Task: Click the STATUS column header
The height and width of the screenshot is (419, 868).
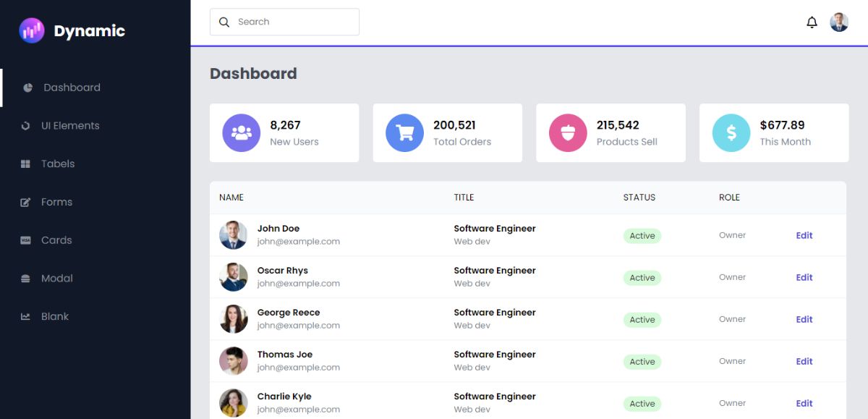Action: (x=639, y=198)
